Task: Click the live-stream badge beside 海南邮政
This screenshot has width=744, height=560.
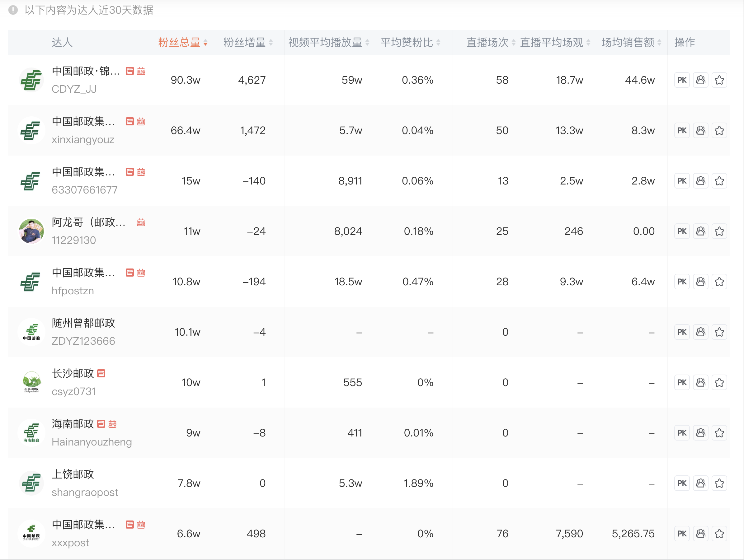Action: click(112, 424)
